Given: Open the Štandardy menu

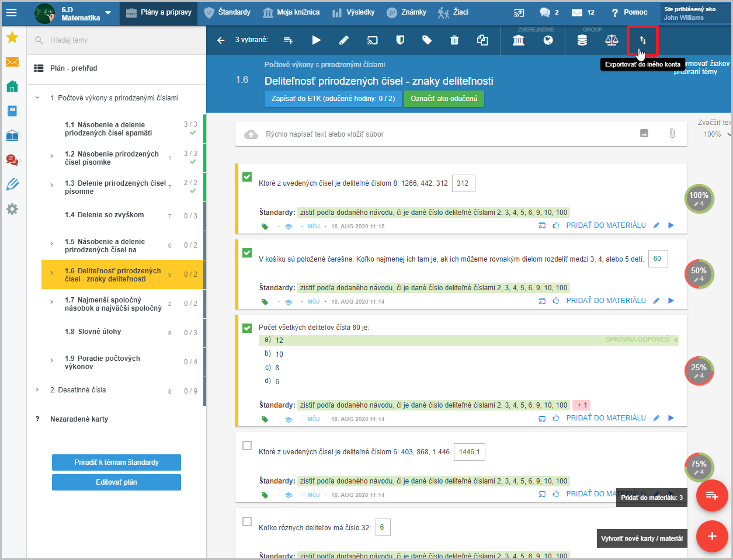Looking at the screenshot, I should [227, 12].
